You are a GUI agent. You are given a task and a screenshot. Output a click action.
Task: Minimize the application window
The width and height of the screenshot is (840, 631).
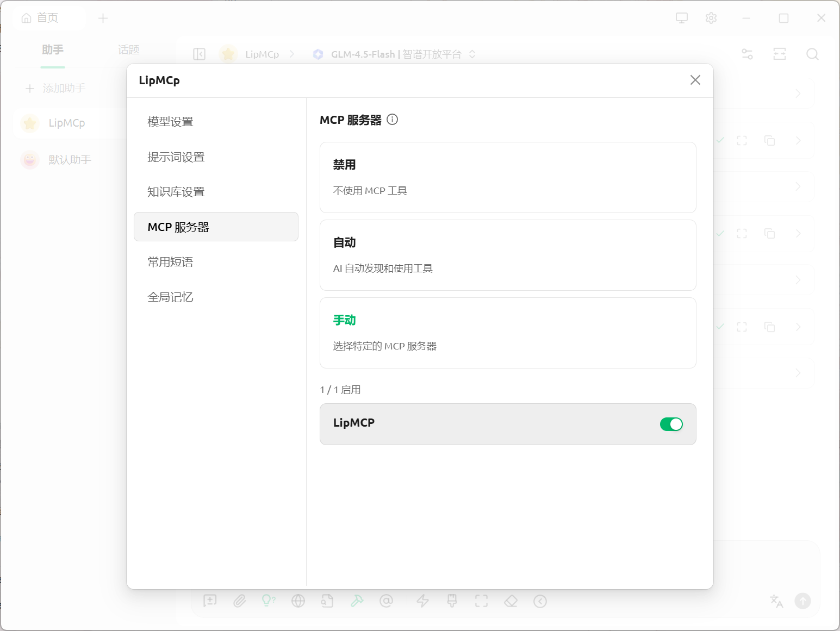click(746, 18)
